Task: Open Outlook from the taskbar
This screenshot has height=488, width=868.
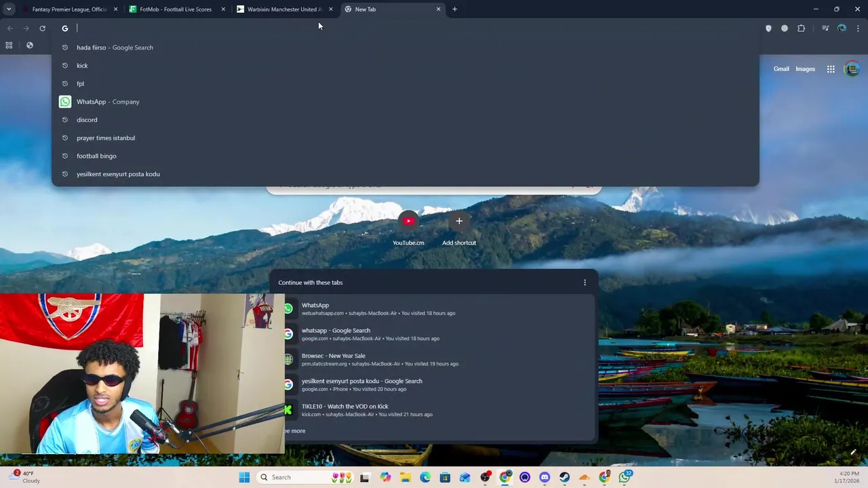Action: point(465,477)
